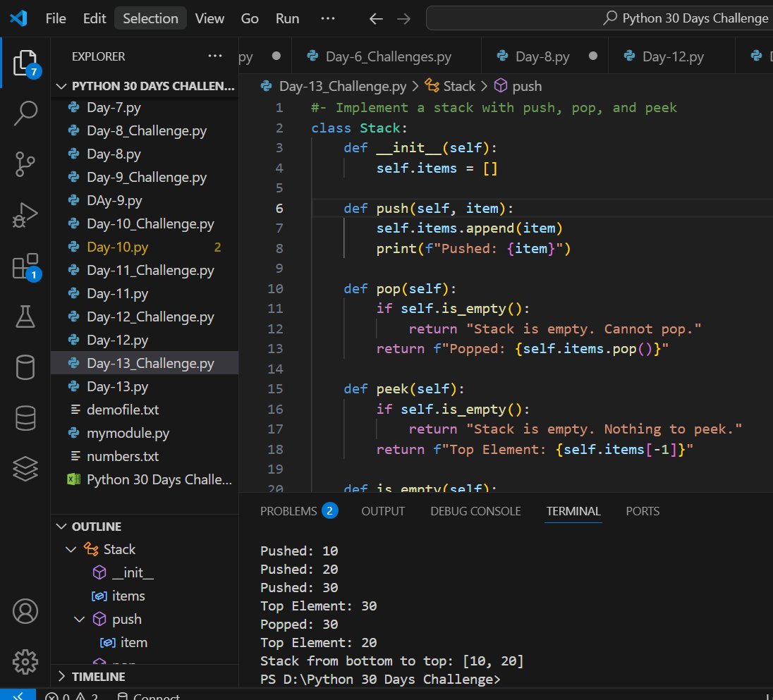The image size is (773, 700).
Task: Click the cylinder database icon above the stacked one
Action: click(x=25, y=367)
